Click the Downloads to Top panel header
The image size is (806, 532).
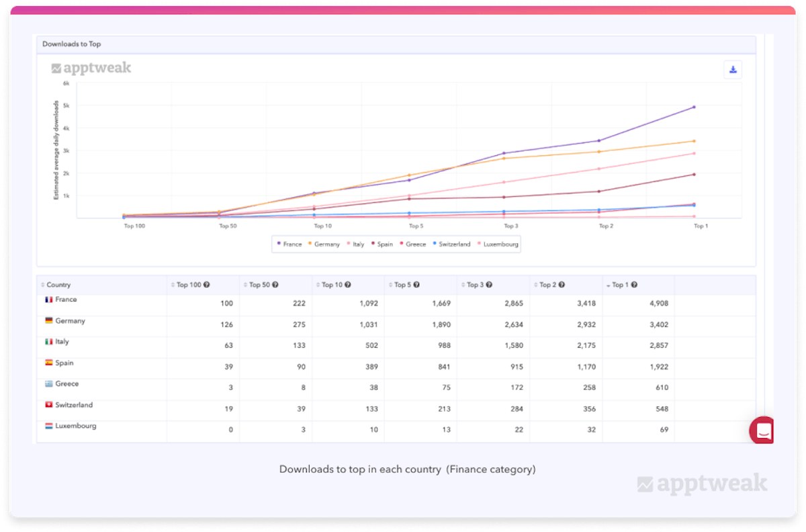tap(72, 44)
